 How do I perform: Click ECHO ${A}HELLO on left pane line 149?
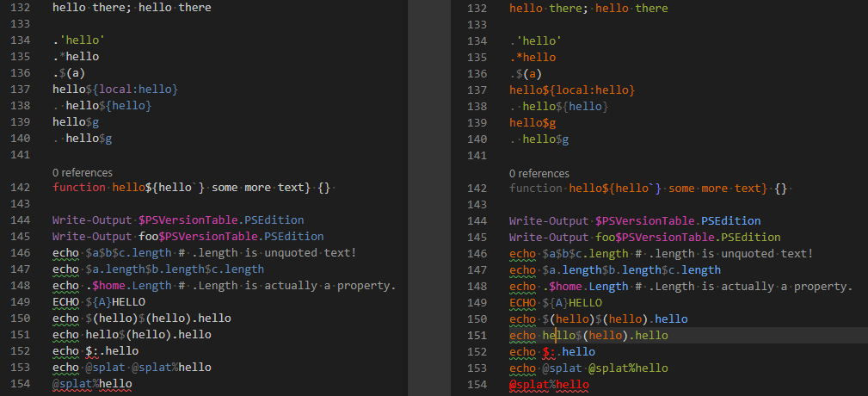pyautogui.click(x=99, y=302)
